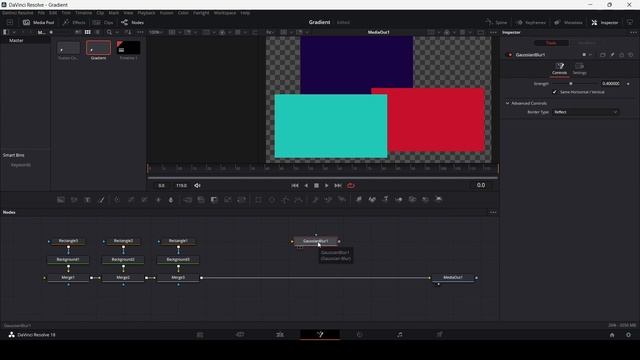Select the Master bin
This screenshot has height=360, width=640.
(x=16, y=40)
